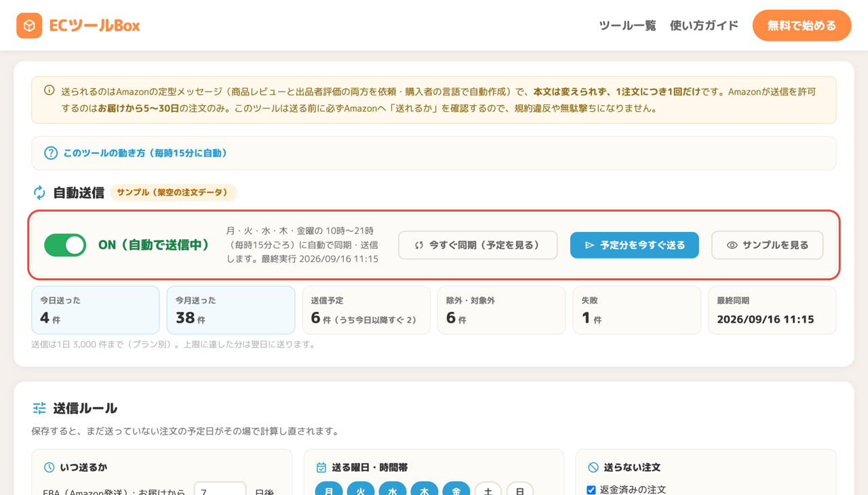Select the 今日送った 4件 stat card

96,311
